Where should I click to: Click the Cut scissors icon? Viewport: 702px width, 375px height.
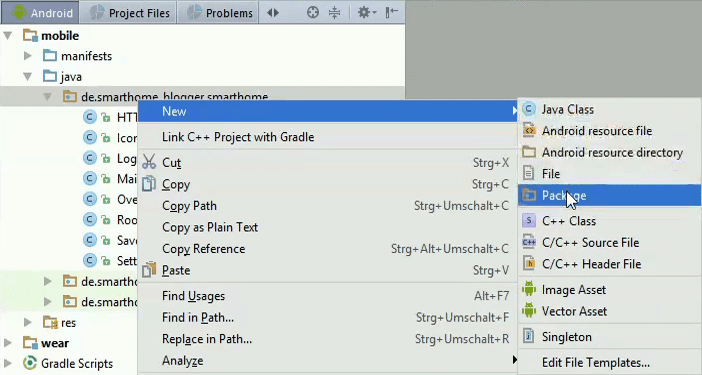pyautogui.click(x=149, y=162)
